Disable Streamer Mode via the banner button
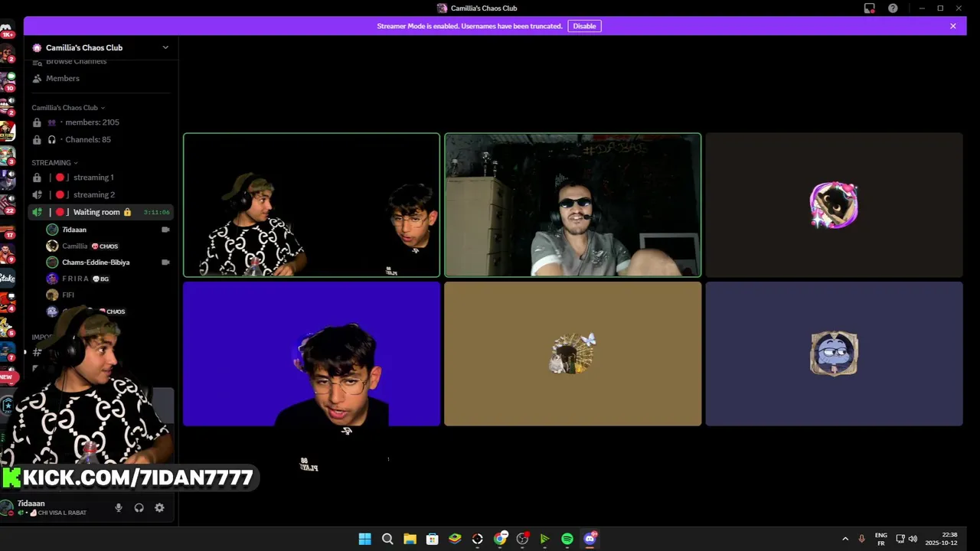This screenshot has height=551, width=980. (584, 26)
